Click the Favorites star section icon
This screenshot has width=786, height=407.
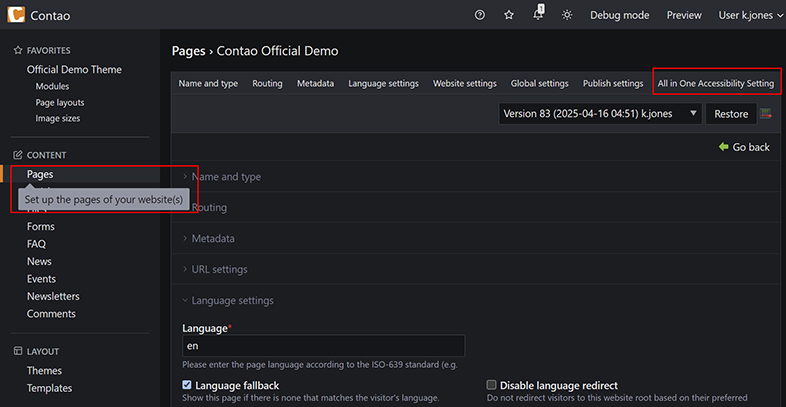[x=18, y=50]
